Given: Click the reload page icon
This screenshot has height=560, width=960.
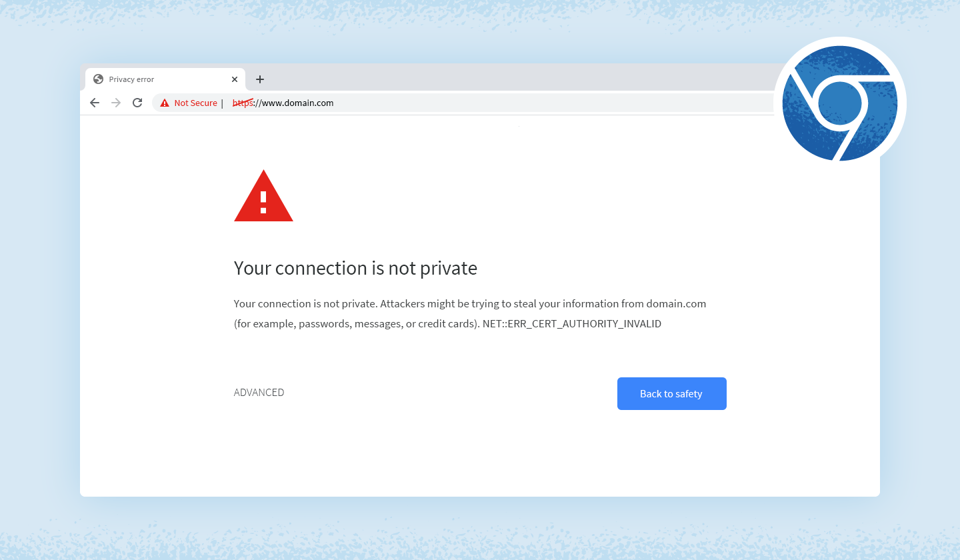Looking at the screenshot, I should tap(137, 103).
